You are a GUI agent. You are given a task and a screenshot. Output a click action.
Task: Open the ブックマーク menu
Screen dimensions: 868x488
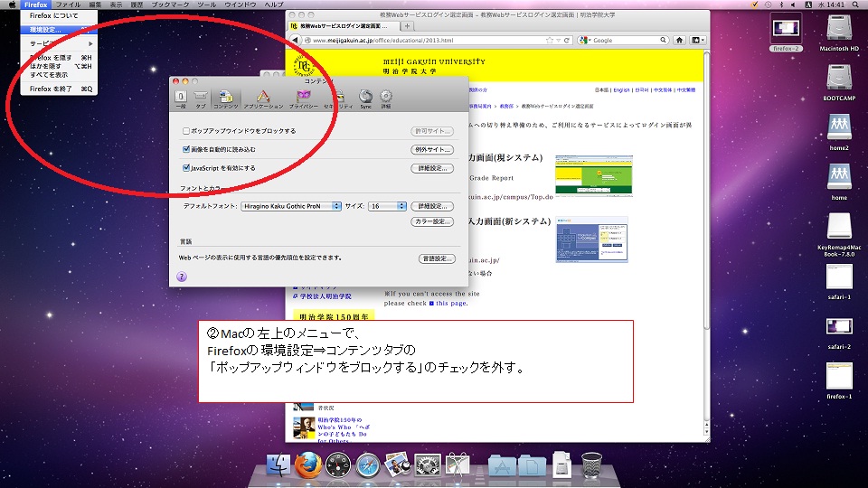coord(170,5)
